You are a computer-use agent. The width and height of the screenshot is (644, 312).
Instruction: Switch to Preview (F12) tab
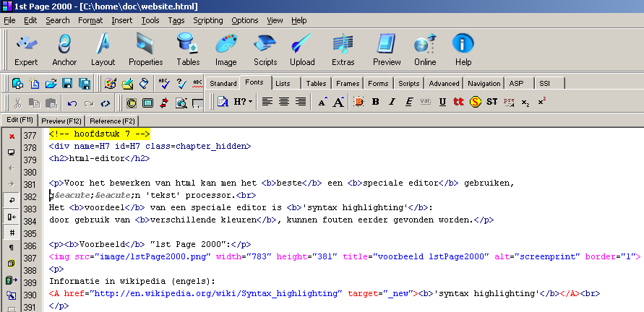(61, 121)
